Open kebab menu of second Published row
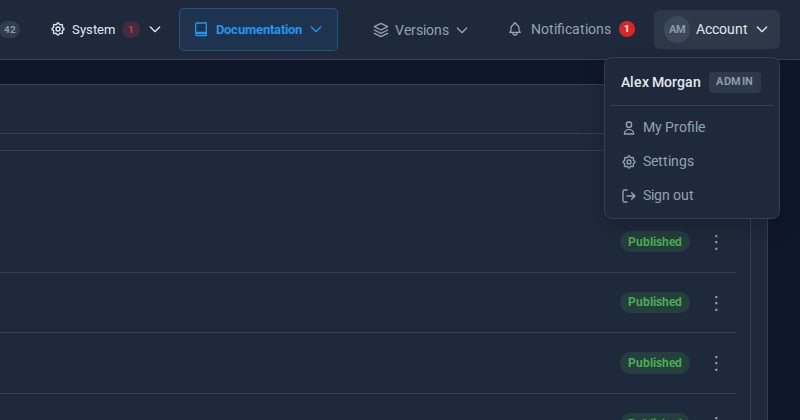The image size is (800, 420). (716, 303)
